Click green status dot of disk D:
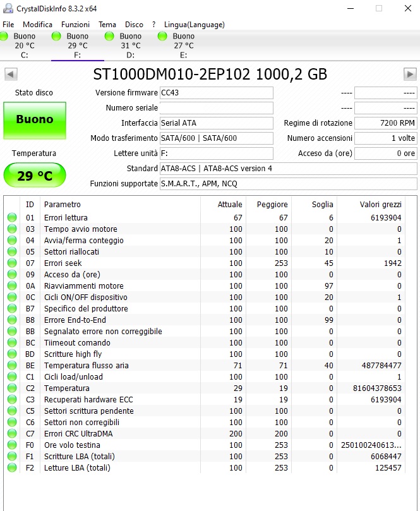This screenshot has width=420, height=511. click(109, 36)
